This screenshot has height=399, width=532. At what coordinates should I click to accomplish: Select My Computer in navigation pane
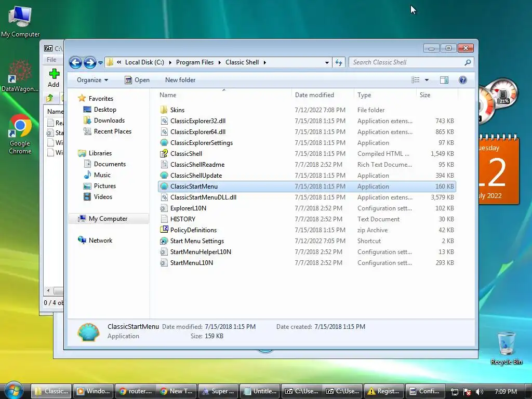click(x=108, y=219)
